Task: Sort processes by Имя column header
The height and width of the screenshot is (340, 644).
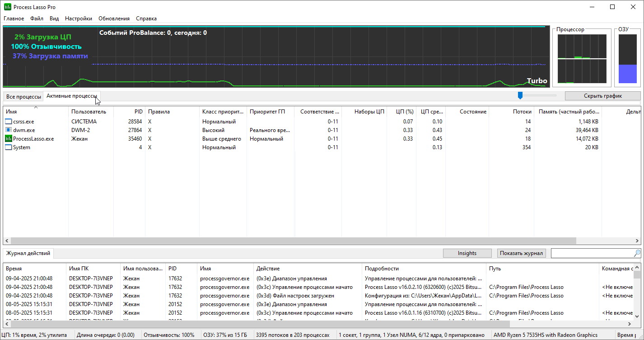Action: 36,112
